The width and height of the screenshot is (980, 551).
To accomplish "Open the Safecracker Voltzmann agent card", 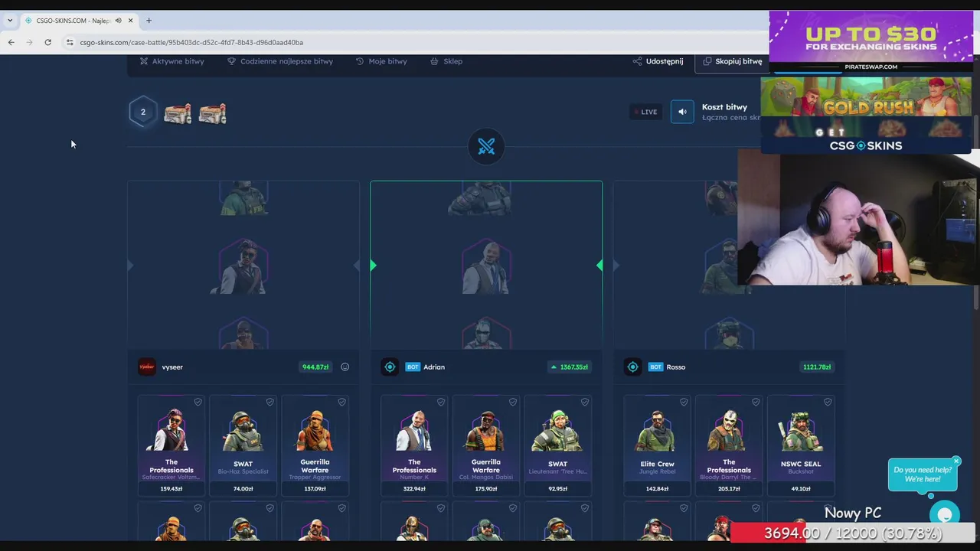I will pos(171,445).
